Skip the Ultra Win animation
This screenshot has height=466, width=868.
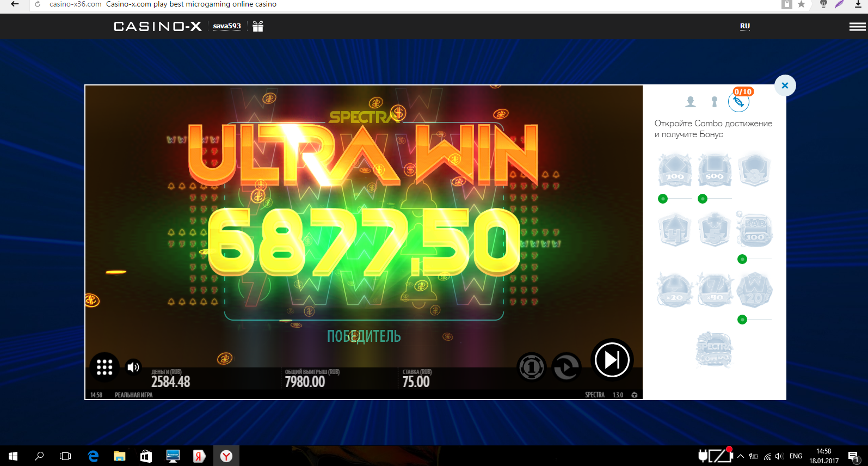coord(612,360)
